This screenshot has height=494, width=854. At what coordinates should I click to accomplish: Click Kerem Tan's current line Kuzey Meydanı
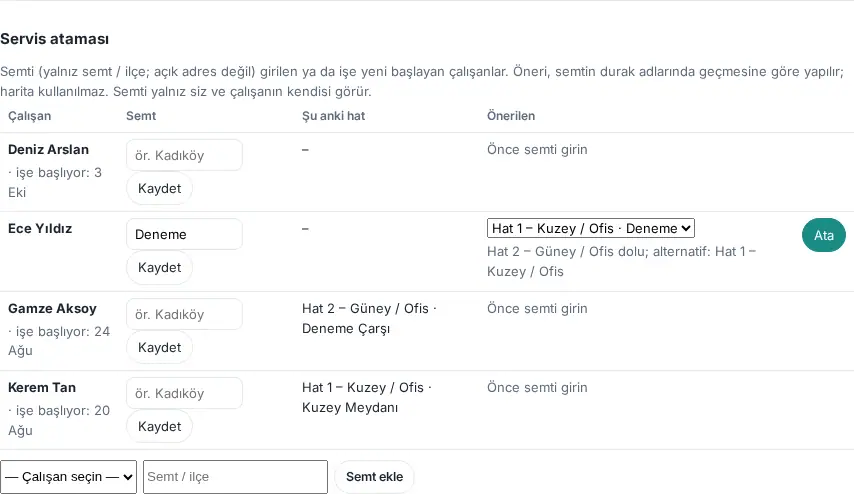coord(366,398)
